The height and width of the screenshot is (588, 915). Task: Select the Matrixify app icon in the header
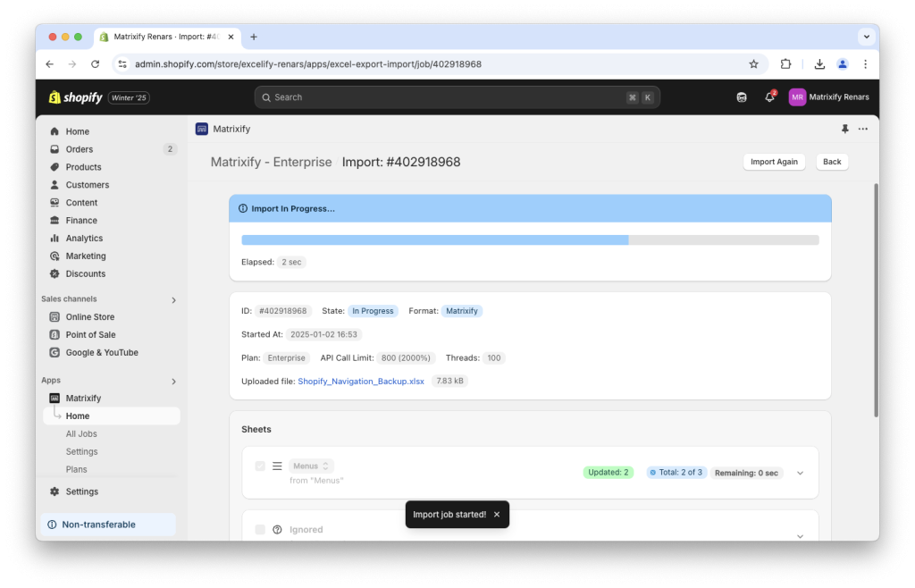[201, 129]
